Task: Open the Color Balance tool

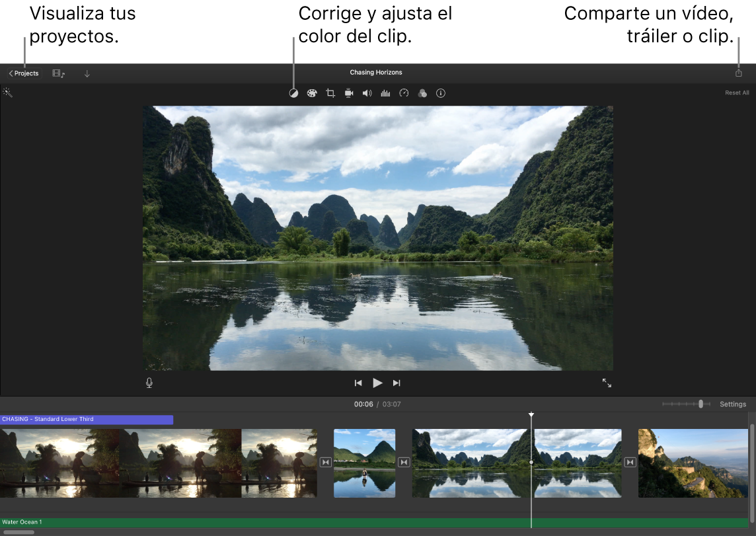Action: [293, 93]
